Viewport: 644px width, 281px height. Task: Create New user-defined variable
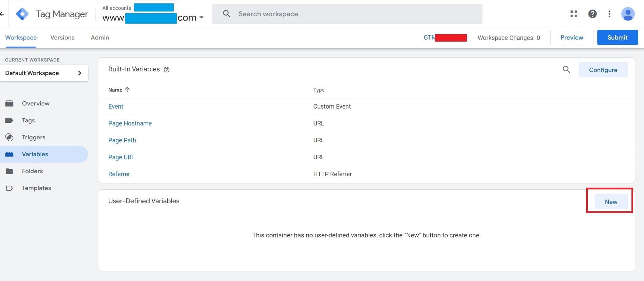coord(611,202)
